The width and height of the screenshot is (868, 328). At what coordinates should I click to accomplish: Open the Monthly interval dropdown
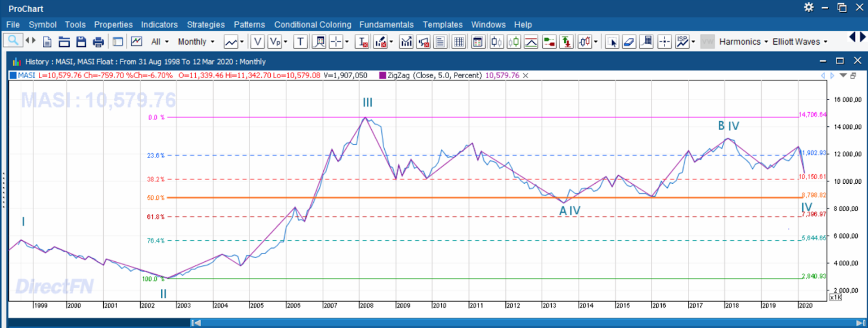(196, 42)
